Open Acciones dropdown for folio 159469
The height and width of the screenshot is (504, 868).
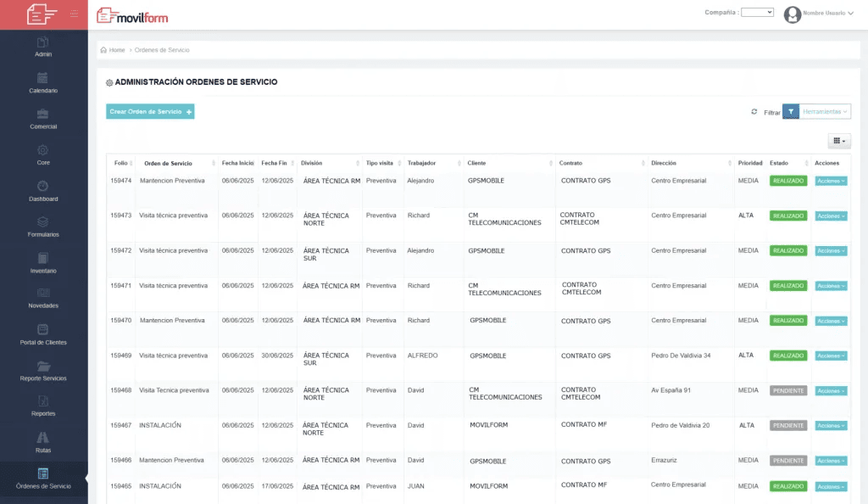[x=831, y=356]
